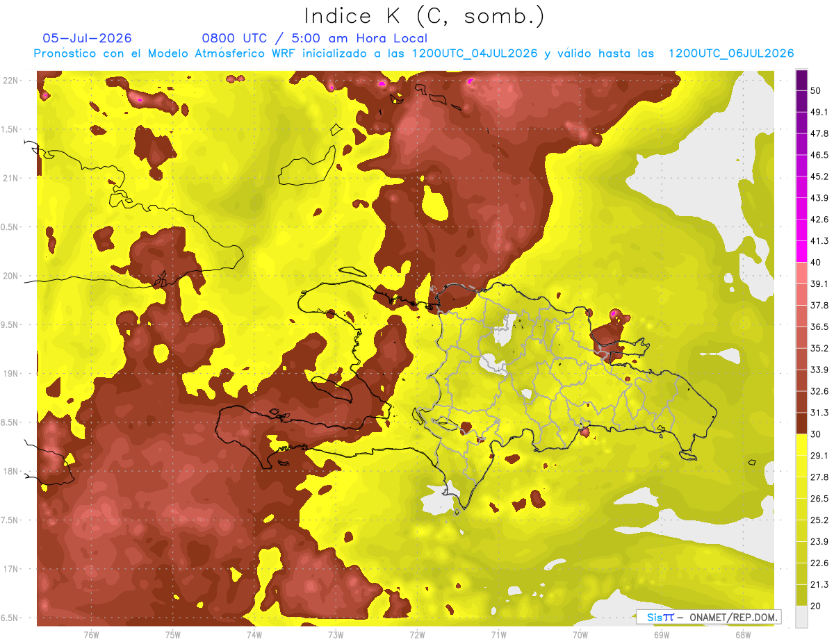Click the '36.5' value on the color scale

(819, 327)
